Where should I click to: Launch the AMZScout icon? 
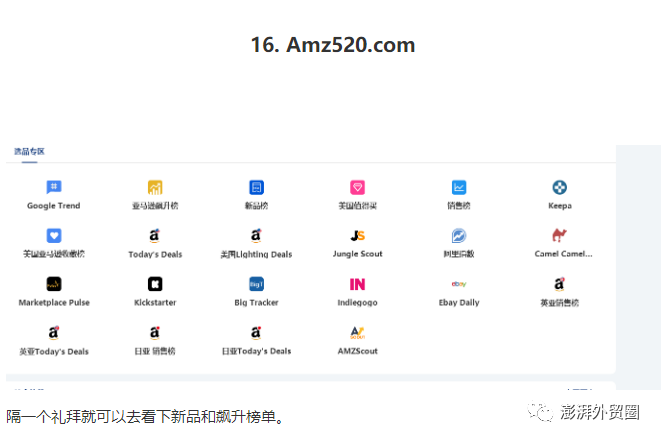357,333
